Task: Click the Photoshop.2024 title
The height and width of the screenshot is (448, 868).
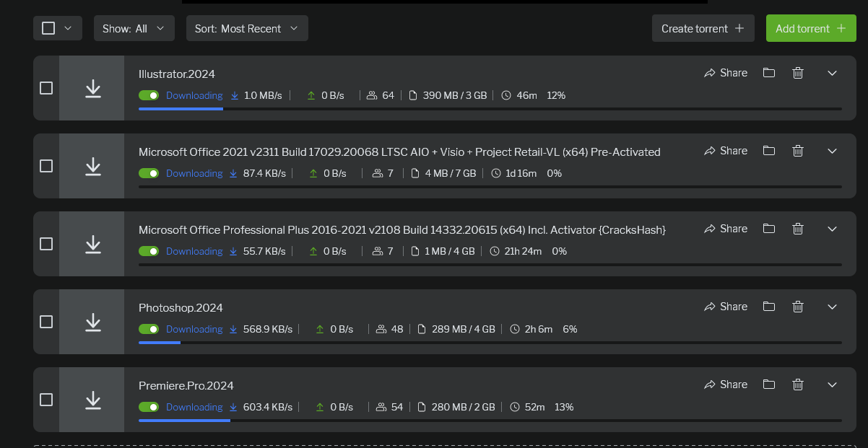Action: [181, 307]
